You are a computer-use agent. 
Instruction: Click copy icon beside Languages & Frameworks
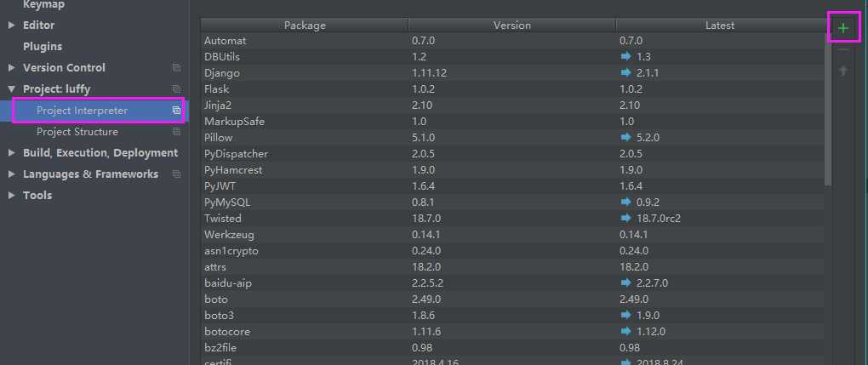[176, 174]
